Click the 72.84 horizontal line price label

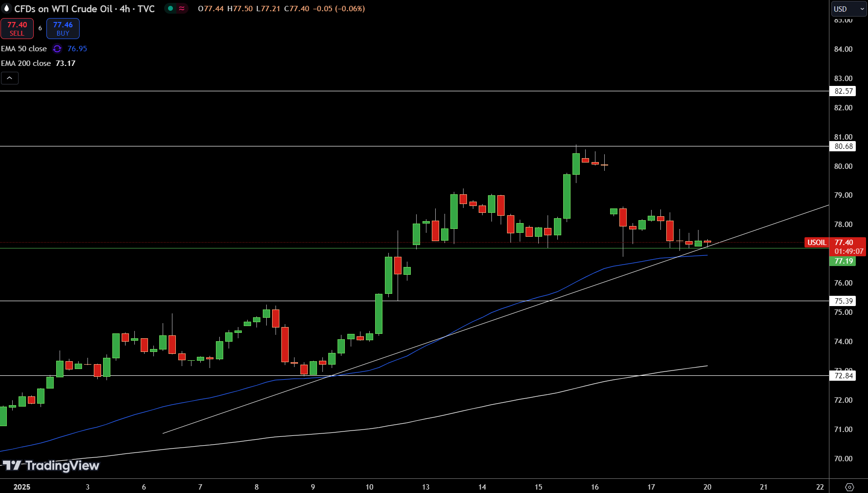[x=843, y=376]
